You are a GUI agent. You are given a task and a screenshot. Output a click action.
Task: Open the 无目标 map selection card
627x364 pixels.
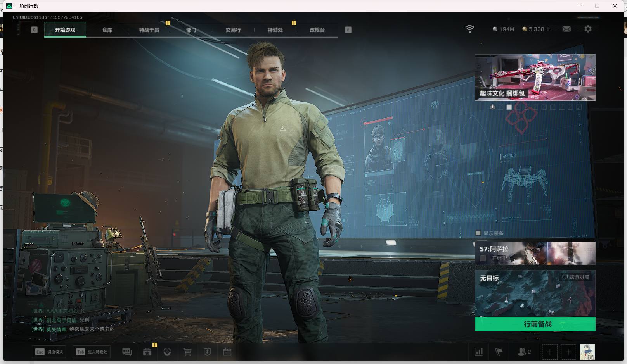pyautogui.click(x=535, y=293)
